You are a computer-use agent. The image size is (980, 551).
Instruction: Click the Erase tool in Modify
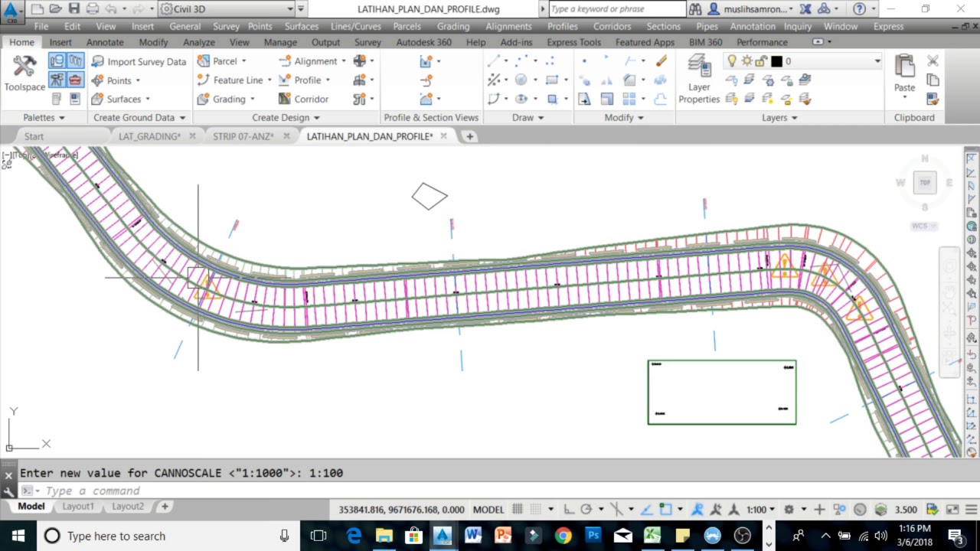pyautogui.click(x=661, y=61)
